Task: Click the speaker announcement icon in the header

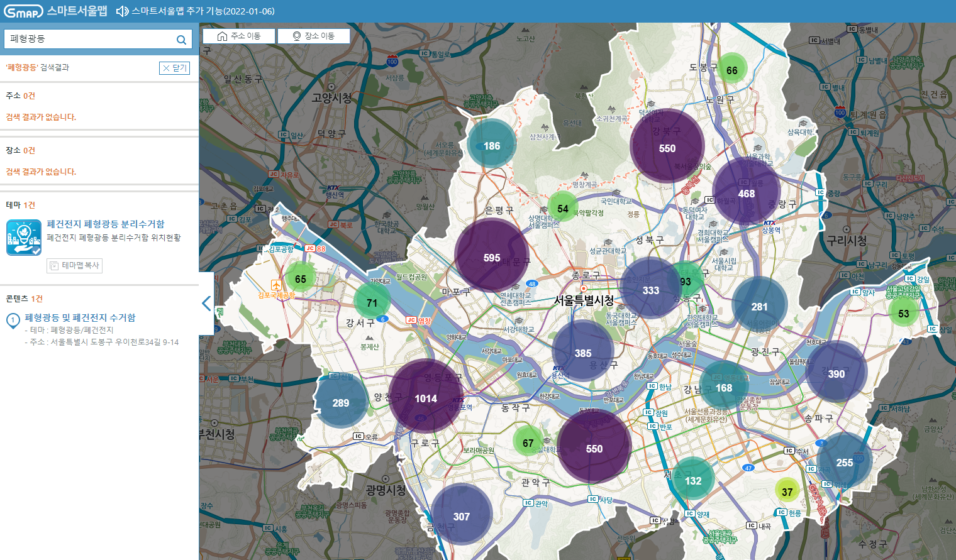Action: [x=122, y=11]
